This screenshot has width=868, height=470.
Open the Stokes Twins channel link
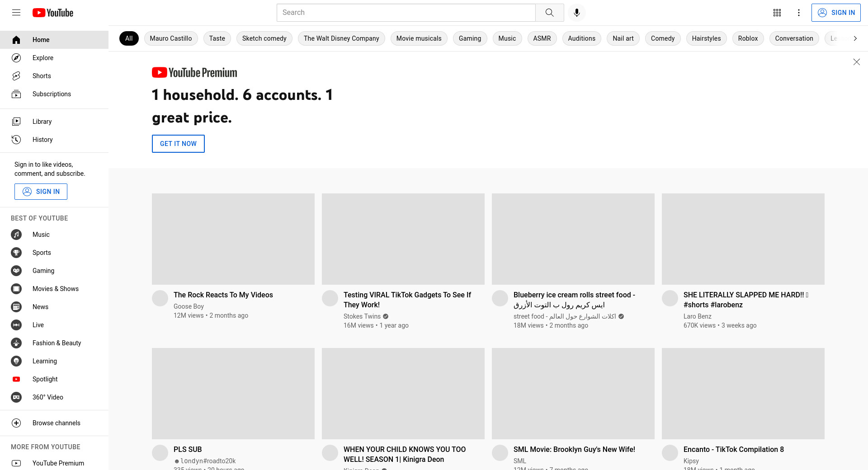pos(362,316)
